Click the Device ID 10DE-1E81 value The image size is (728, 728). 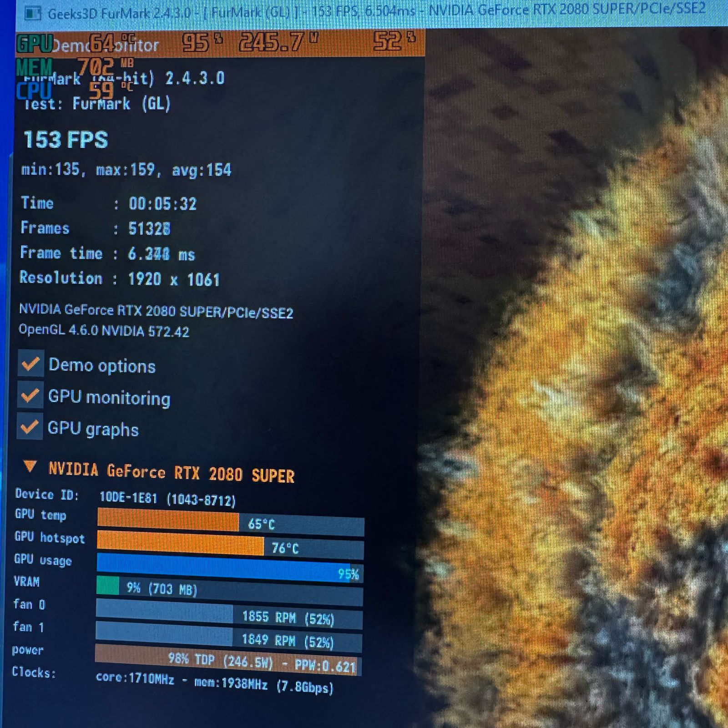(x=167, y=499)
